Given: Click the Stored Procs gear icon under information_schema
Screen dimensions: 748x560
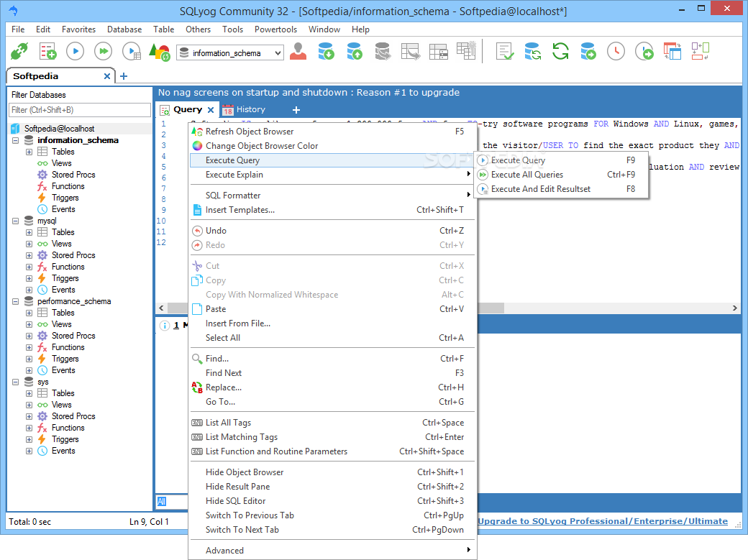Looking at the screenshot, I should coord(42,175).
